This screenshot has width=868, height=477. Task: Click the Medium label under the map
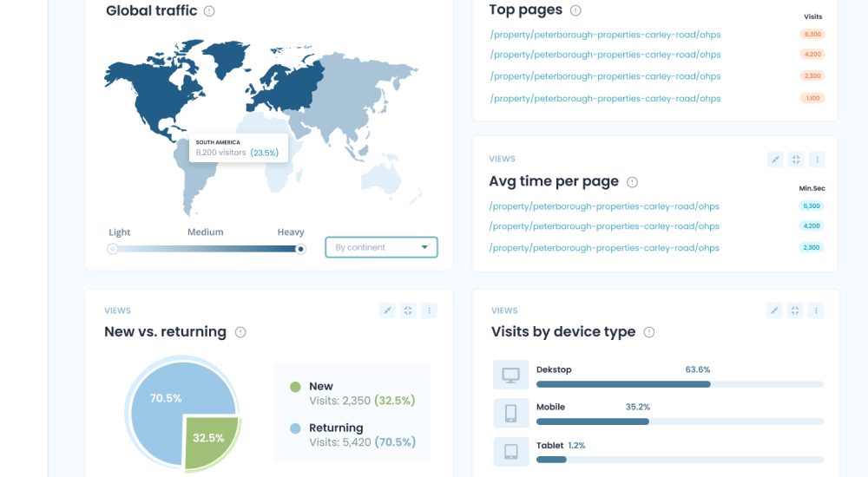click(x=206, y=232)
